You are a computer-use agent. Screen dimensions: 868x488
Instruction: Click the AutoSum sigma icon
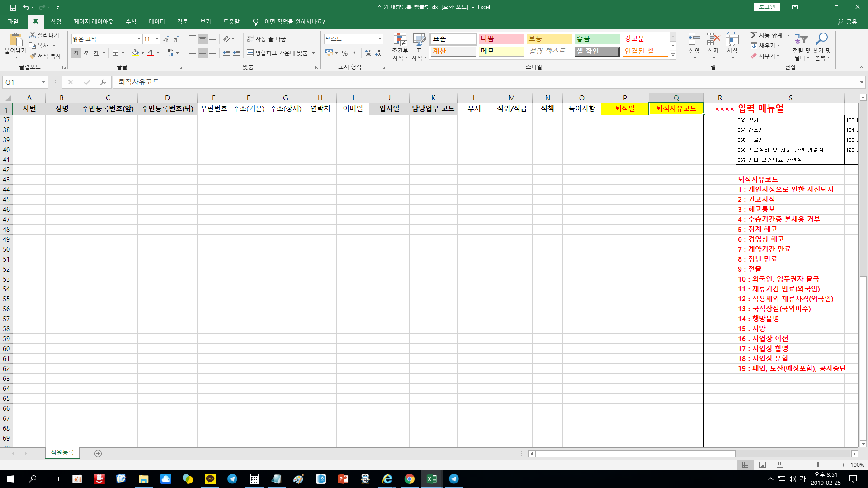point(754,35)
